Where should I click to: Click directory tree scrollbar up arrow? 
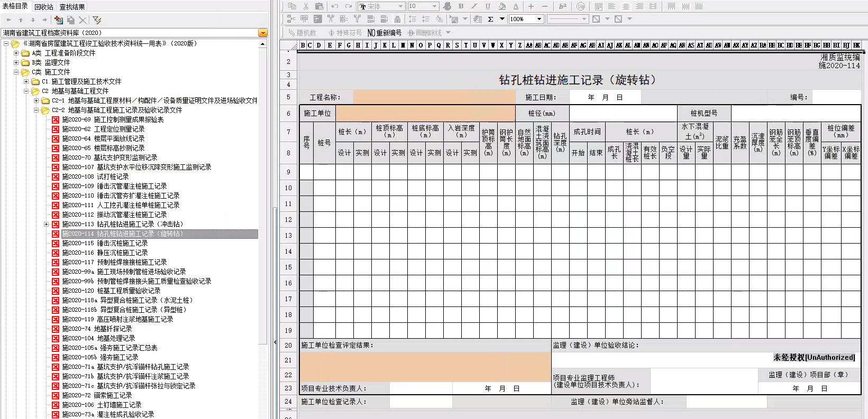point(263,44)
